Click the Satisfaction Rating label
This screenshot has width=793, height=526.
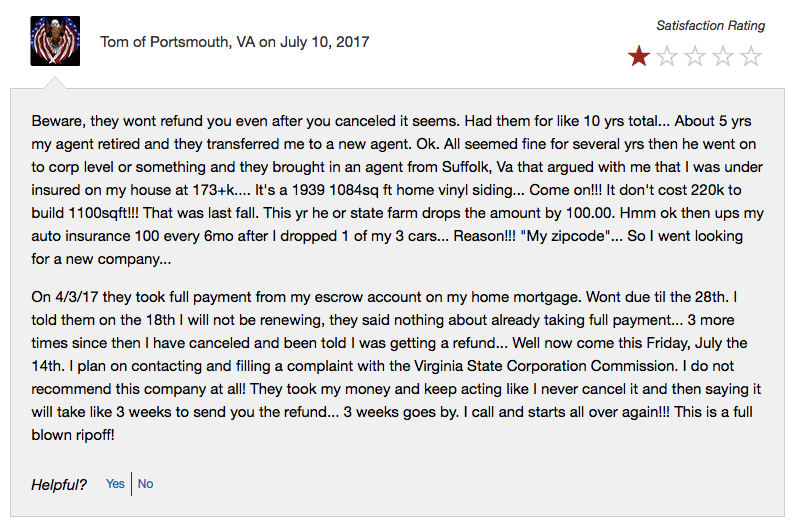click(711, 26)
